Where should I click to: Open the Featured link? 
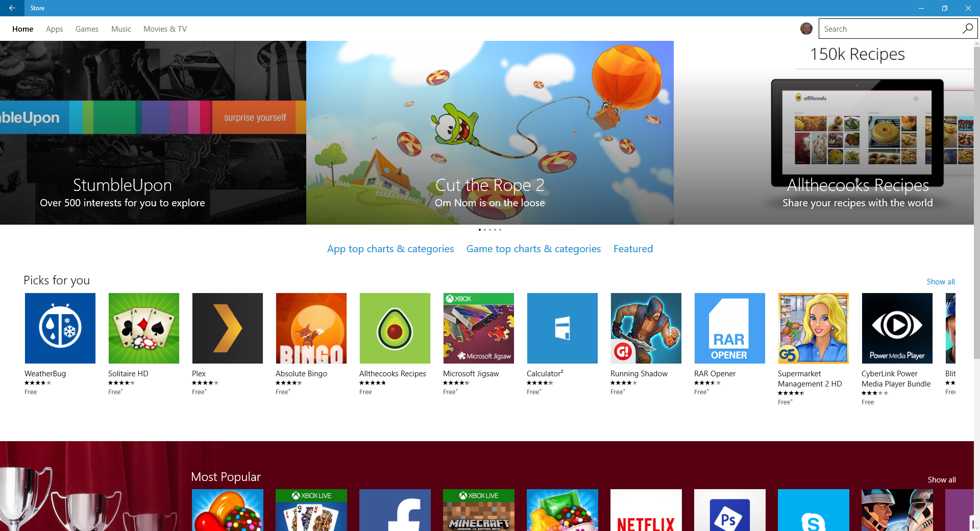(633, 249)
